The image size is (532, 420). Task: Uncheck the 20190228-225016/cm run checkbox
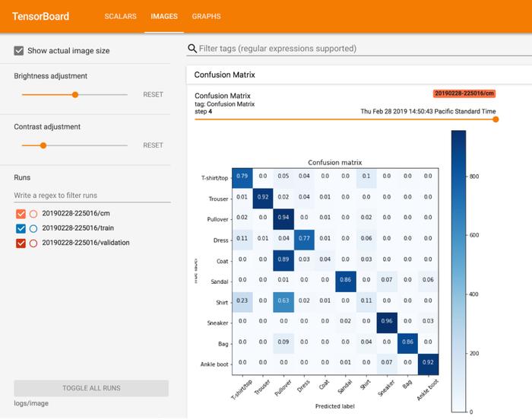coord(21,214)
